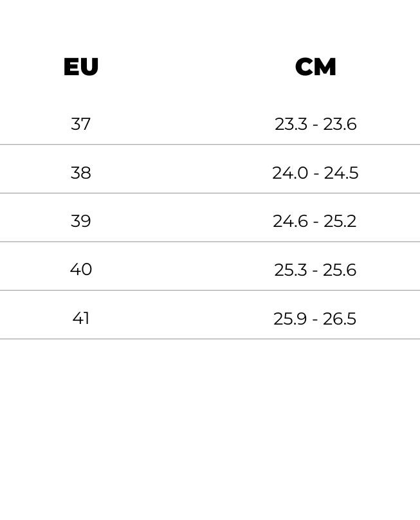Select EU size 39

80,221
